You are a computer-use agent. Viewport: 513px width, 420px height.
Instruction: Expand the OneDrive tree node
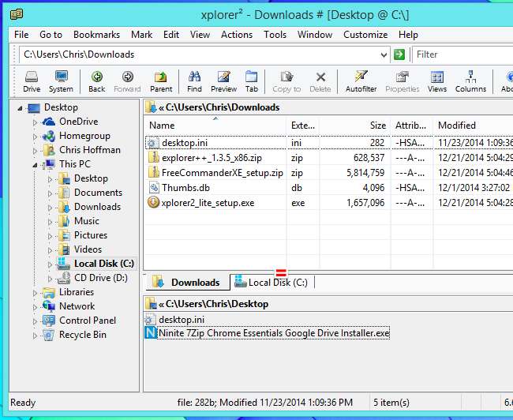tap(35, 122)
